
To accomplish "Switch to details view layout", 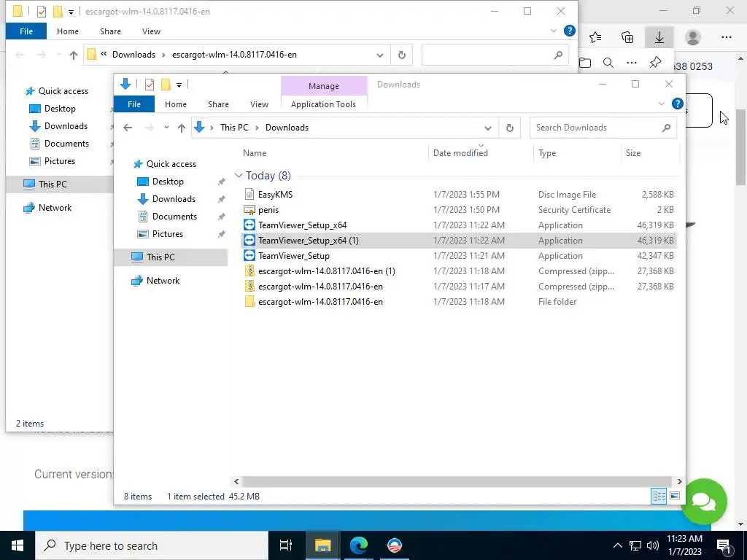I will click(x=659, y=496).
